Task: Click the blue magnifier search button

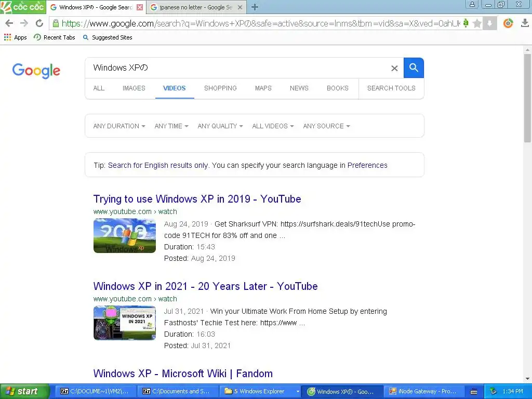Action: point(414,68)
